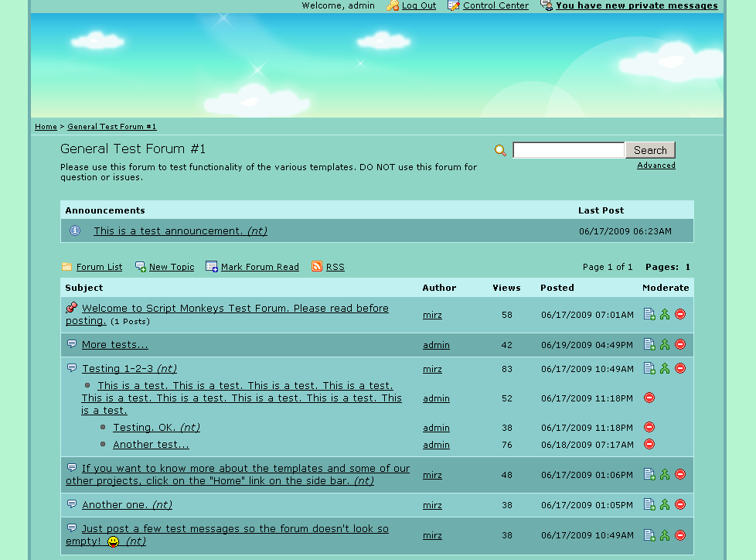Click the announcement date 06/17/2009 06:23AM

click(x=625, y=231)
